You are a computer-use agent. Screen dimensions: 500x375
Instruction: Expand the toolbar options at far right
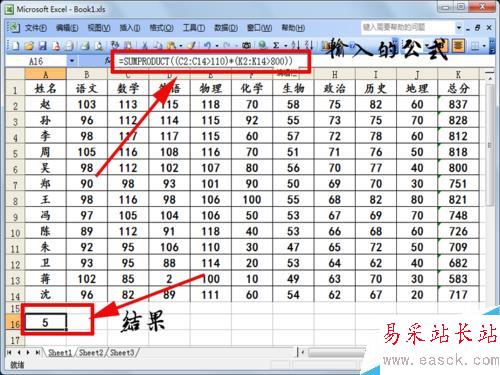pos(492,46)
